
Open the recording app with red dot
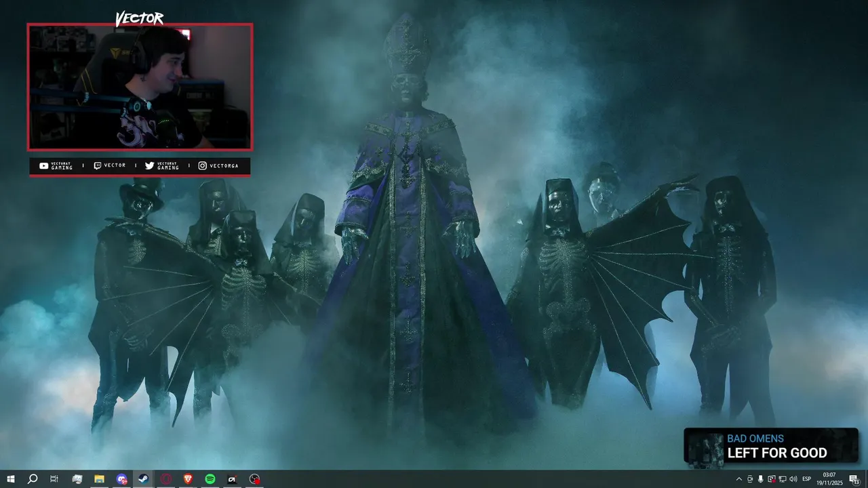point(254,479)
